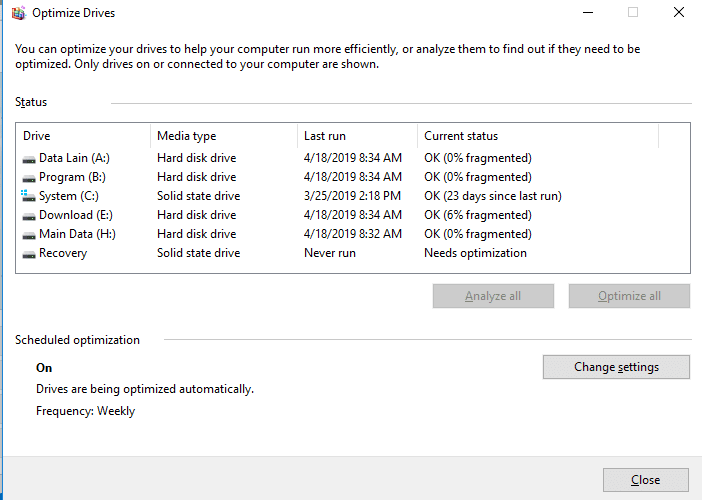Close the dialog with Close button
The width and height of the screenshot is (702, 500).
[646, 480]
